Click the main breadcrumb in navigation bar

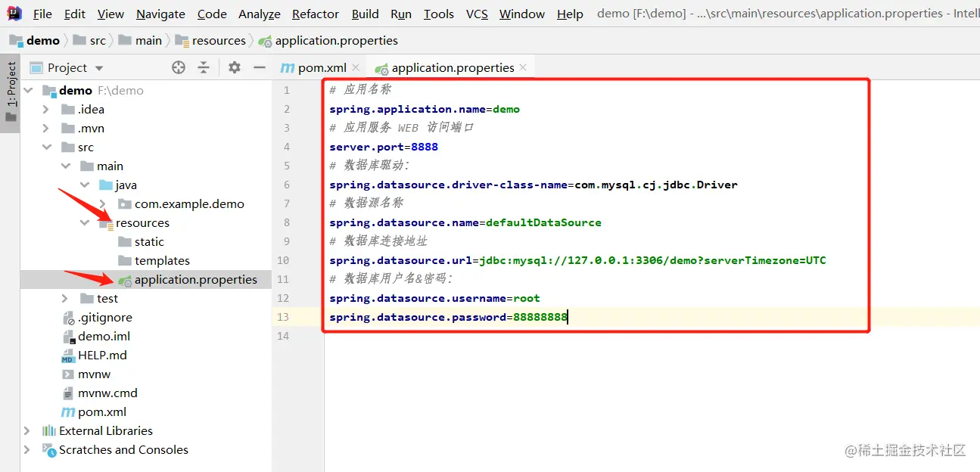(140, 40)
